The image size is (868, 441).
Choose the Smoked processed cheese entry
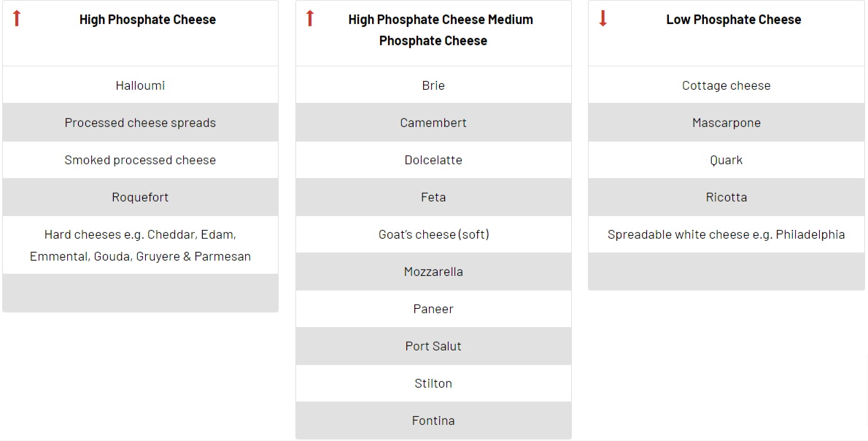click(x=140, y=160)
